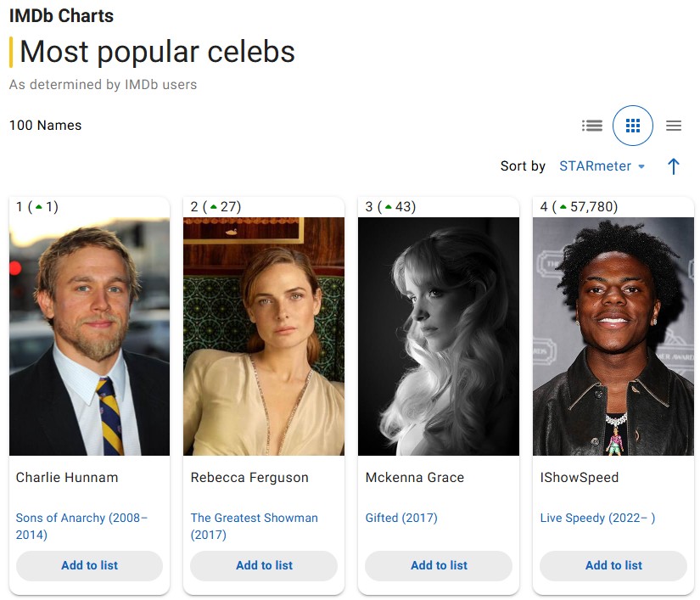Click the Mckenna Grace portrait

click(439, 336)
